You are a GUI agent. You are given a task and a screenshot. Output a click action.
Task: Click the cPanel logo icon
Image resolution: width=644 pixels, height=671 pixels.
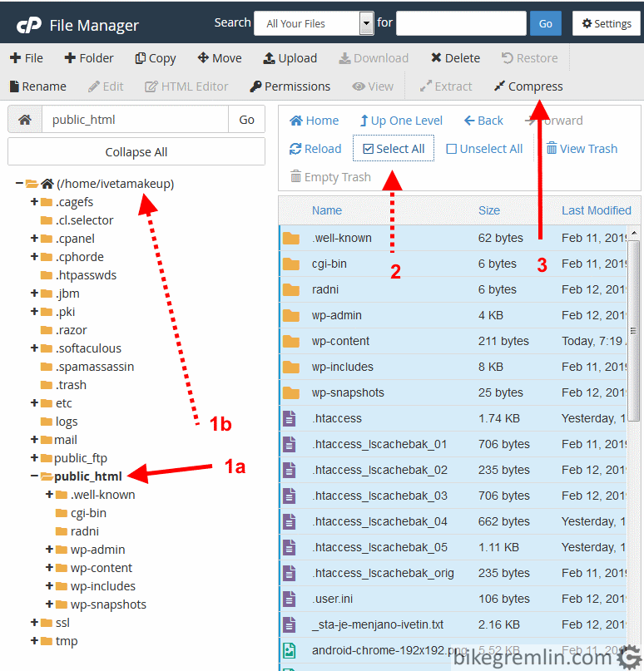[x=29, y=25]
